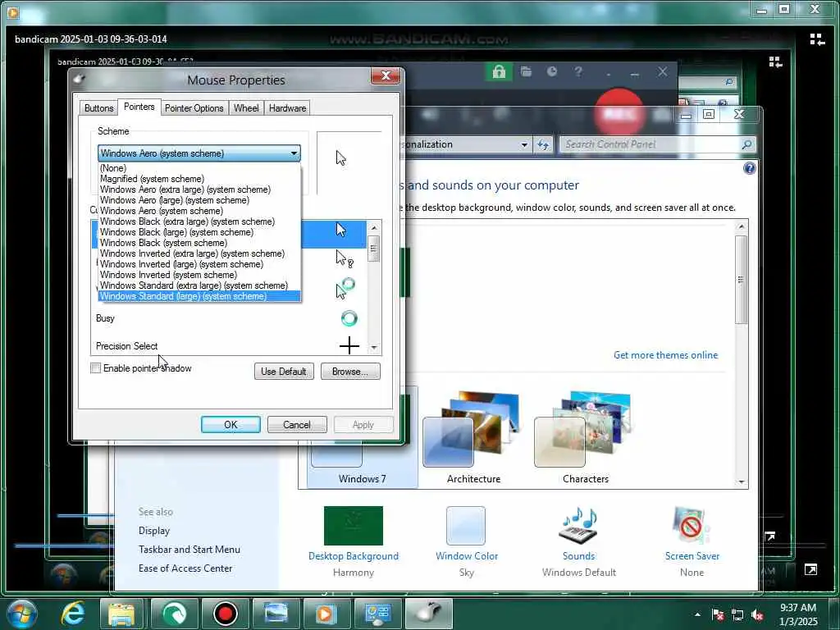840x630 pixels.
Task: Pick Windows Inverted (large) scheme
Action: point(199,265)
